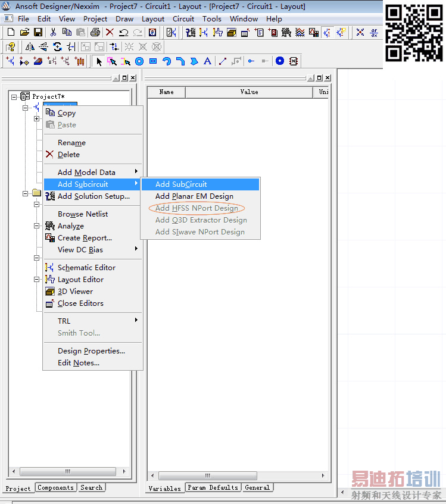
Task: Select the Draw Line tool
Action: pos(223,61)
